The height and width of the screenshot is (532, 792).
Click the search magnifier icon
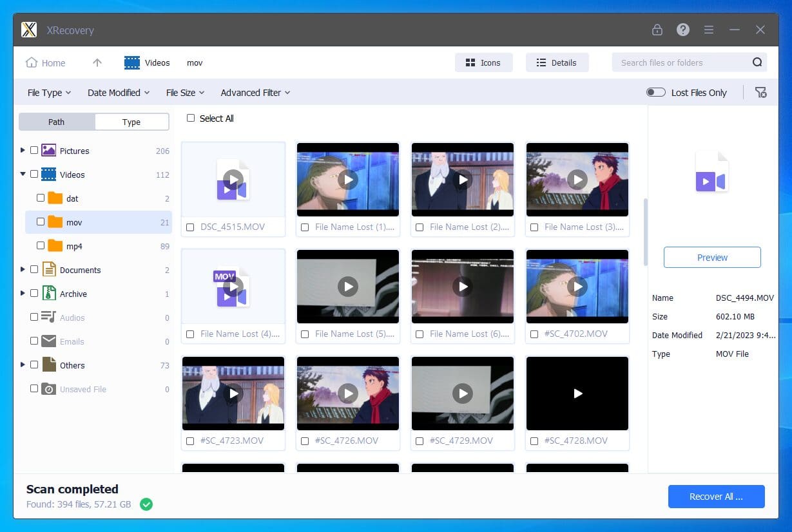(x=757, y=62)
